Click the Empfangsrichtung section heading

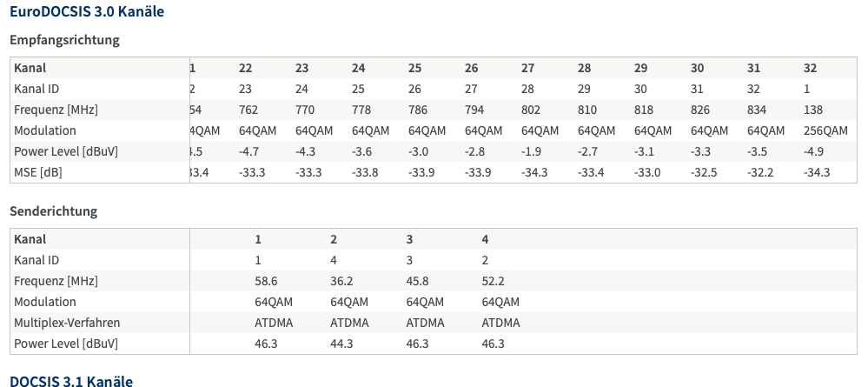(64, 40)
